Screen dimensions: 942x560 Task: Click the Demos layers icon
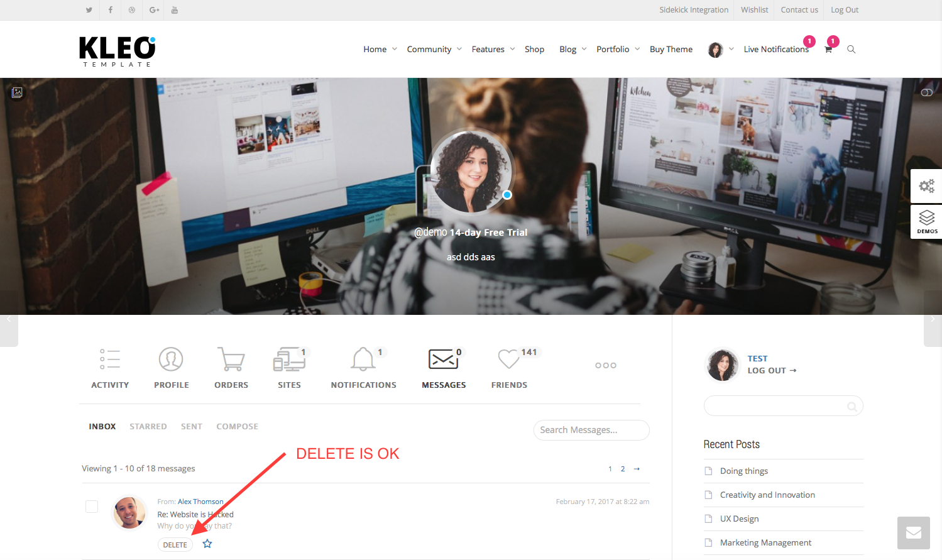[x=927, y=221]
